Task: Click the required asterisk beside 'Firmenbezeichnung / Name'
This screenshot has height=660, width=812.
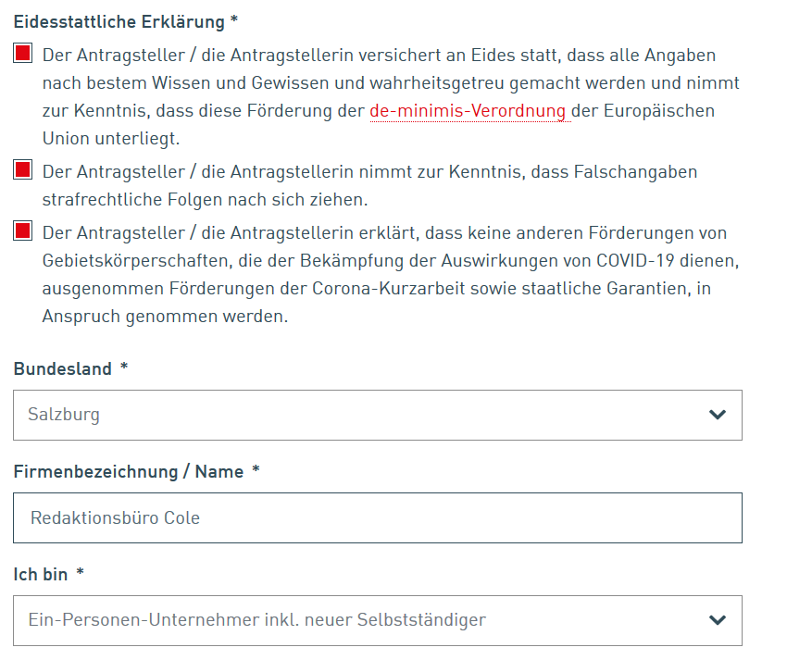Action: point(256,471)
